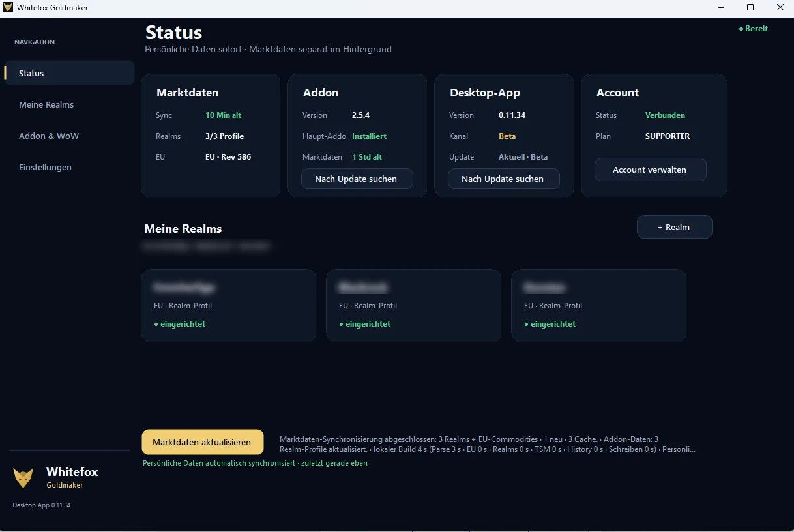794x532 pixels.
Task: Go to Meine Realms in navigation
Action: [46, 104]
